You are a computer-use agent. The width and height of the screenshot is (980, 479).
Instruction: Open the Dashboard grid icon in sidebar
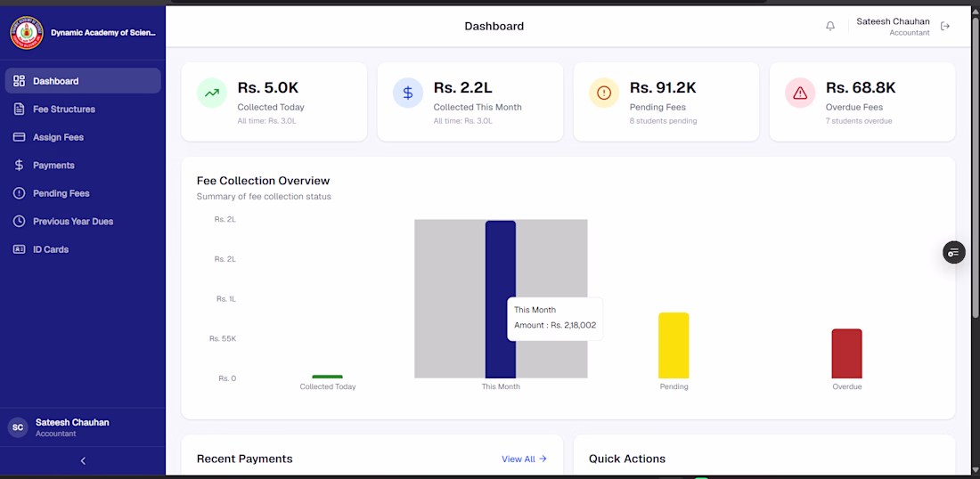pyautogui.click(x=19, y=80)
